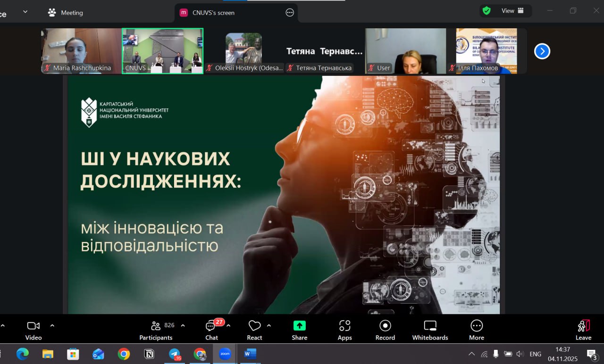Viewport: 604px width, 364px height.
Task: Expand the React options arrow
Action: pos(269,325)
